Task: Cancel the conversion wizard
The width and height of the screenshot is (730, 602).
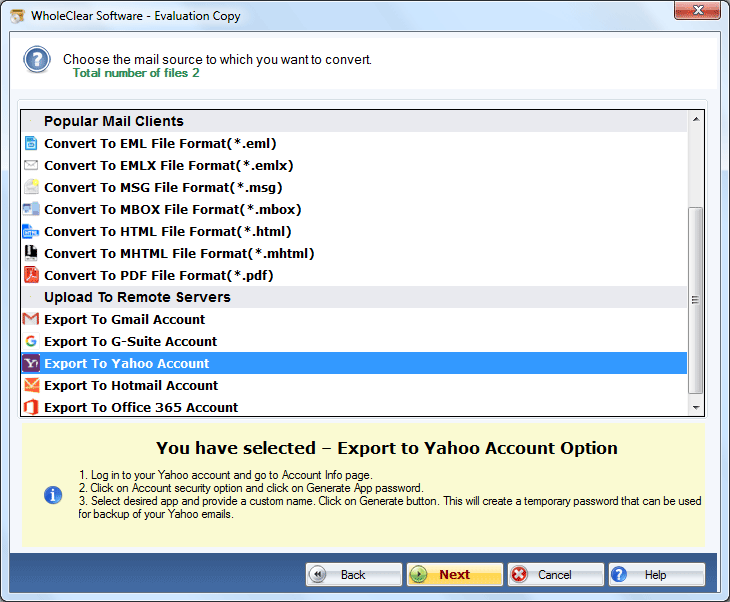Action: 555,574
